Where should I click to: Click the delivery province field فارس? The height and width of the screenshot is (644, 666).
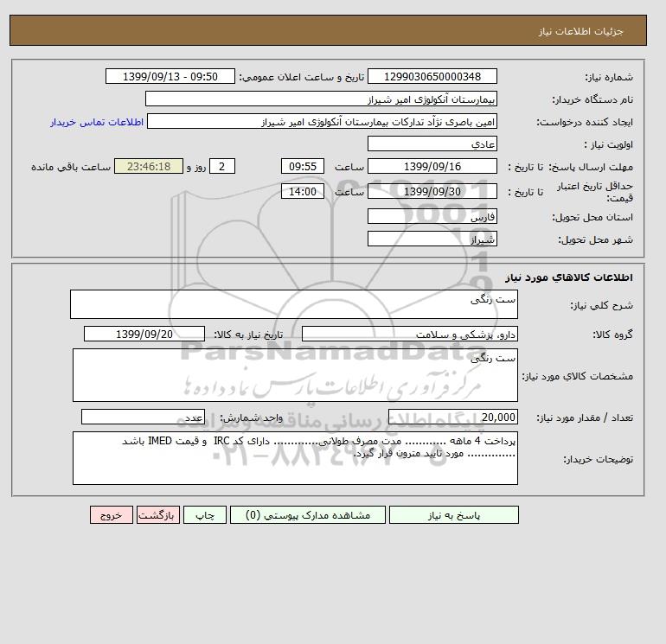click(x=432, y=216)
